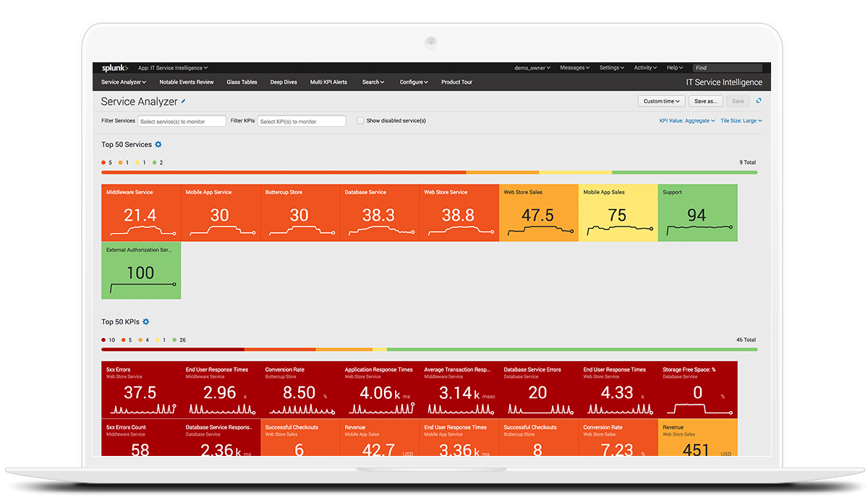Image resolution: width=868 pixels, height=503 pixels.
Task: Click the green dot in the Top 50 Services legend
Action: pyautogui.click(x=156, y=163)
